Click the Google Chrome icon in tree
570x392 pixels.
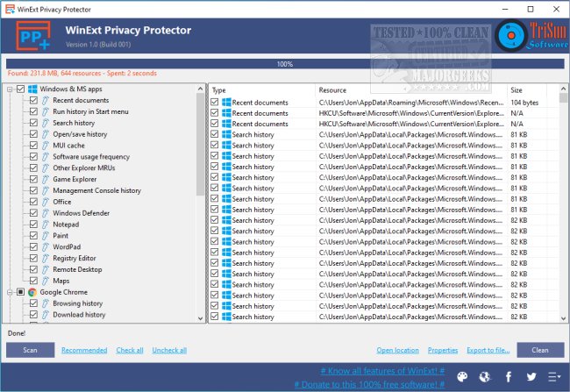coord(32,292)
